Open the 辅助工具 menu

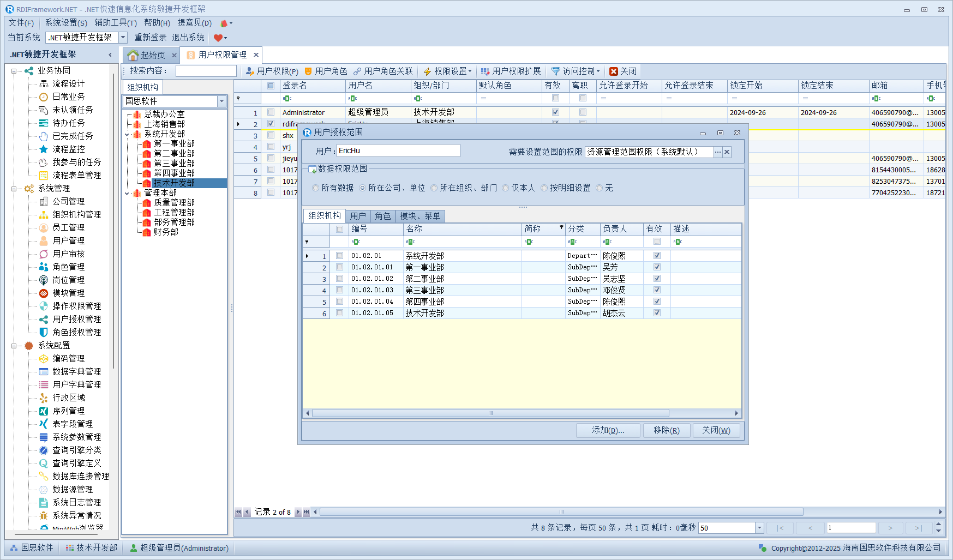115,23
